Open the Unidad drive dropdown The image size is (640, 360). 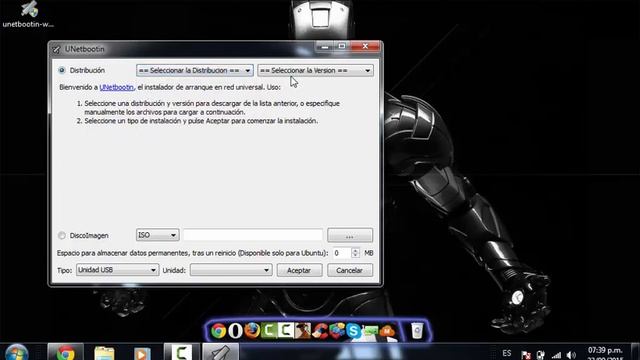(231, 270)
